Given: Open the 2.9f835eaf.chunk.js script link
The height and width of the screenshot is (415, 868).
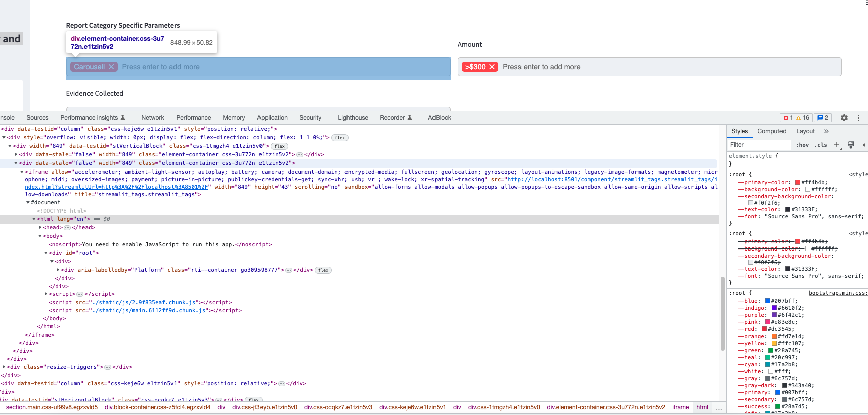Looking at the screenshot, I should click(144, 303).
